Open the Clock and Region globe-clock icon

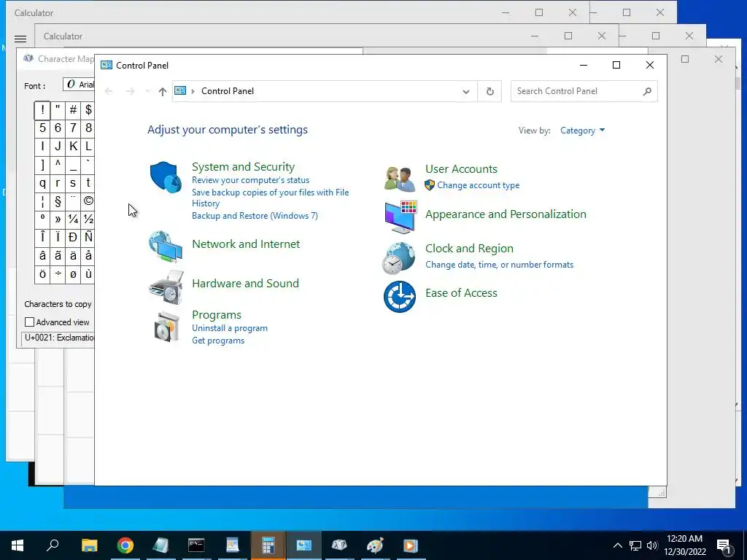[399, 257]
